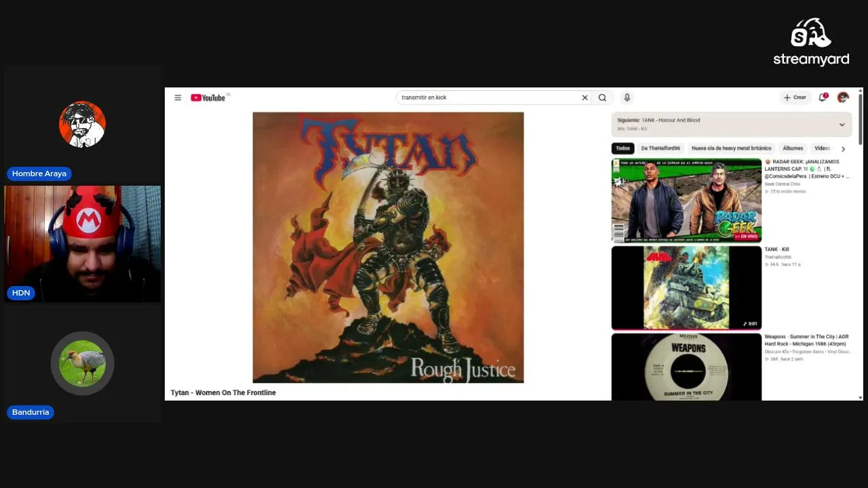Viewport: 868px width, 488px height.
Task: Select the 'Nueva ola de heavy metal británico' chip
Action: (x=731, y=148)
